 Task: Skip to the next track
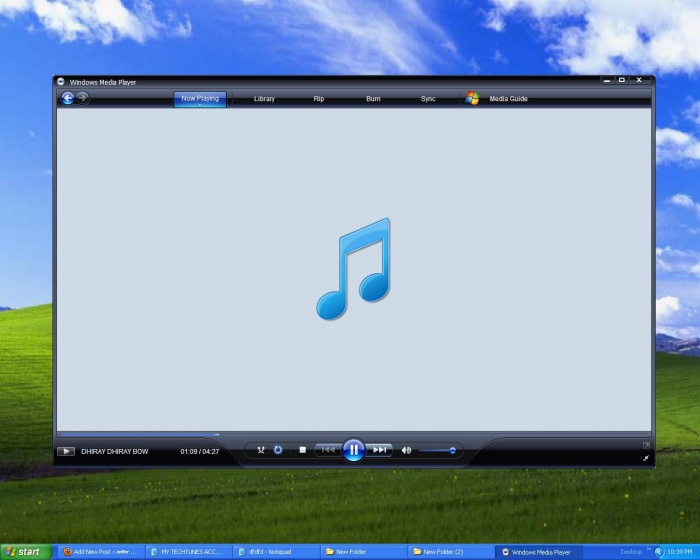tap(379, 450)
